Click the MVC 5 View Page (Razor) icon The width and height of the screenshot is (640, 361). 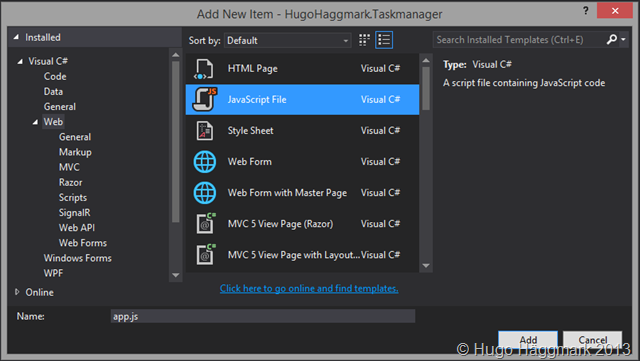[205, 223]
